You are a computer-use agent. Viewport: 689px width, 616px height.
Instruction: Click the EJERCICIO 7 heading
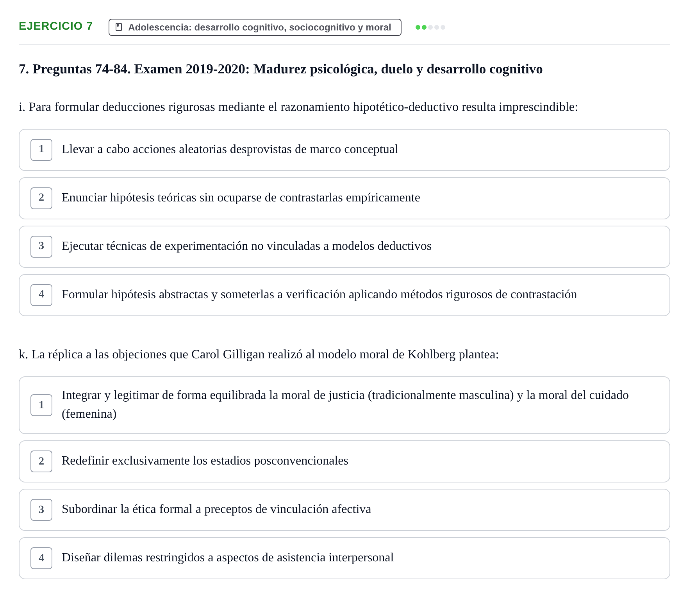(x=56, y=26)
